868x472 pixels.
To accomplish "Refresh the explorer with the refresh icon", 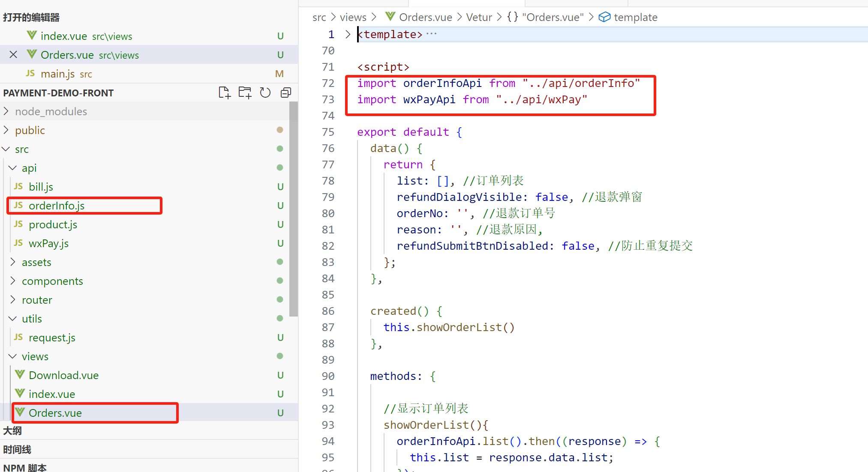I will 265,93.
